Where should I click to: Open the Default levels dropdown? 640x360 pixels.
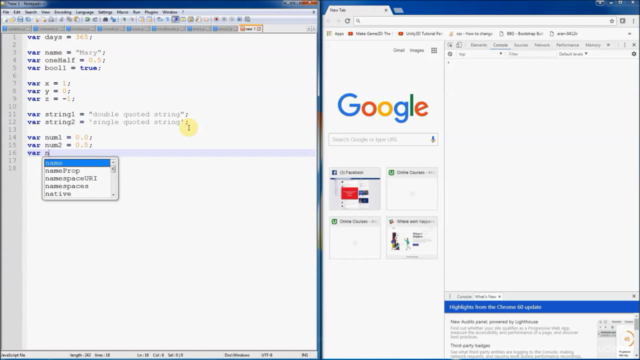(573, 54)
